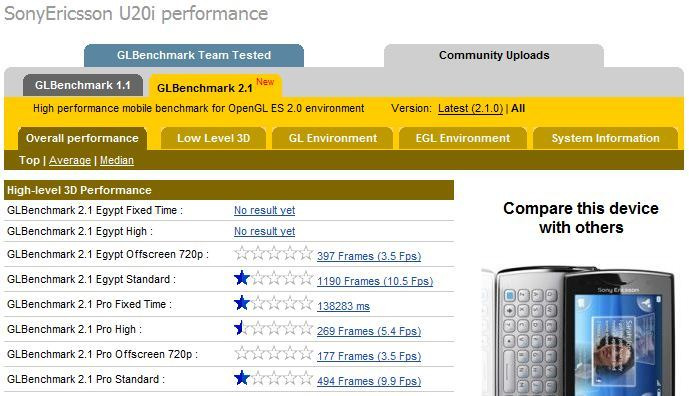This screenshot has height=396, width=689.
Task: Click the Pro High star rating
Action: [x=274, y=328]
